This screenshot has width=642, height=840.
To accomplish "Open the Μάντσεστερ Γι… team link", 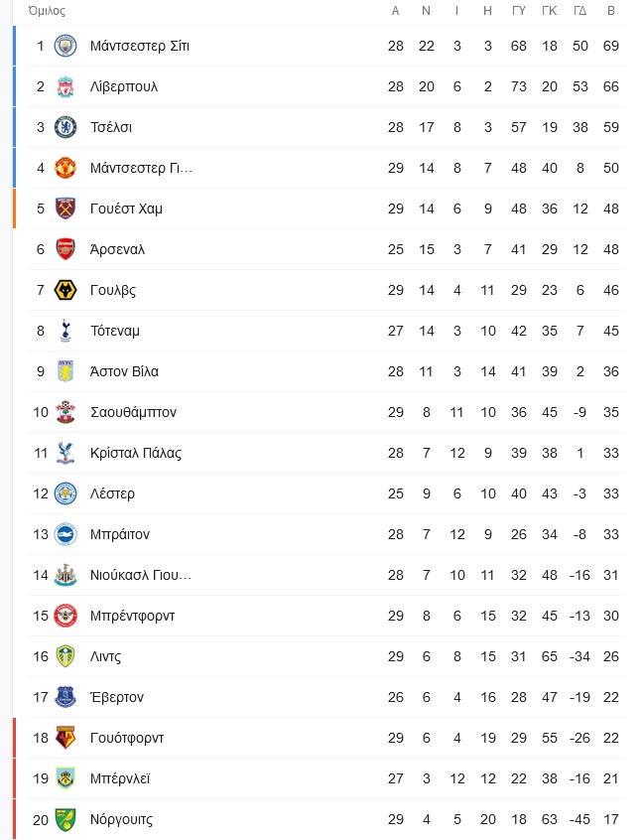I will (141, 168).
